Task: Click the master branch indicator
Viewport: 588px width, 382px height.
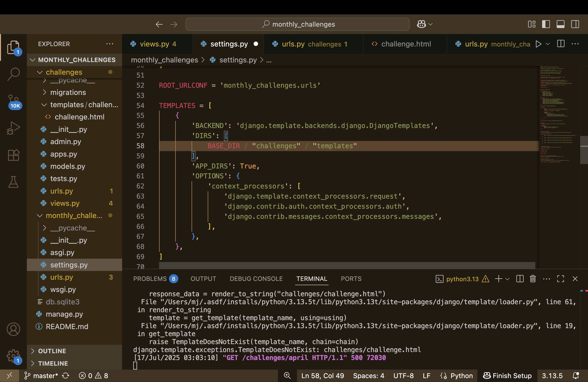Action: point(41,376)
